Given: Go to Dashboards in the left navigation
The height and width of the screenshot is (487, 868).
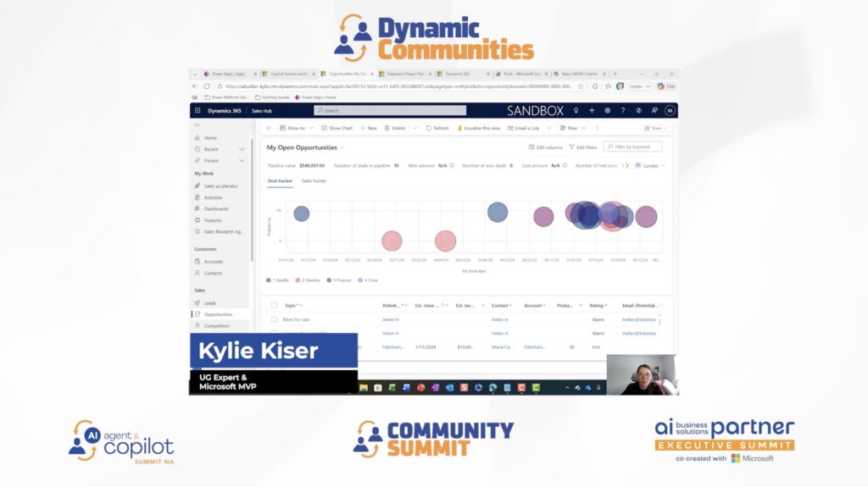Looking at the screenshot, I should (x=215, y=208).
